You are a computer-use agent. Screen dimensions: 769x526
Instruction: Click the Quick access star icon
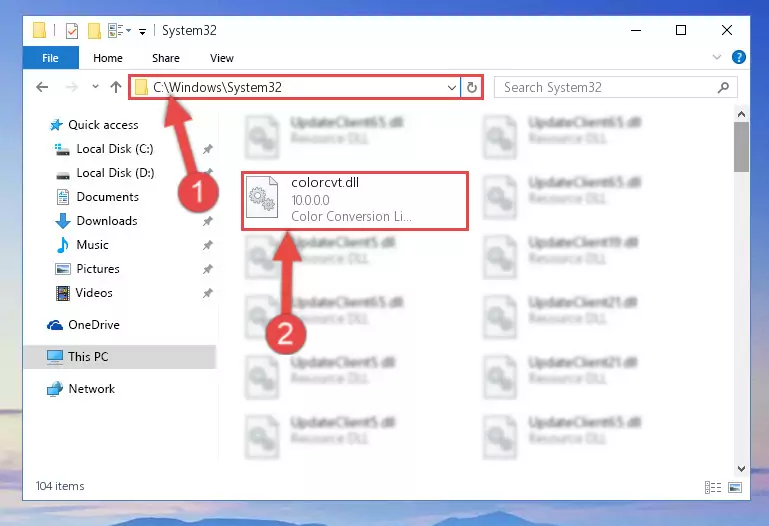pyautogui.click(x=56, y=125)
